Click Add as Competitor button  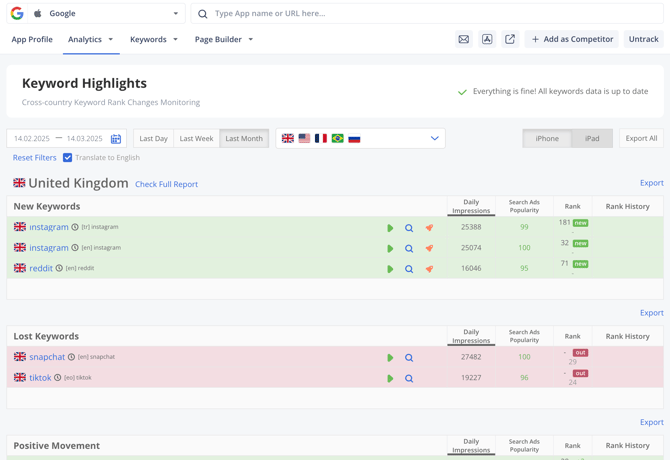pos(572,39)
